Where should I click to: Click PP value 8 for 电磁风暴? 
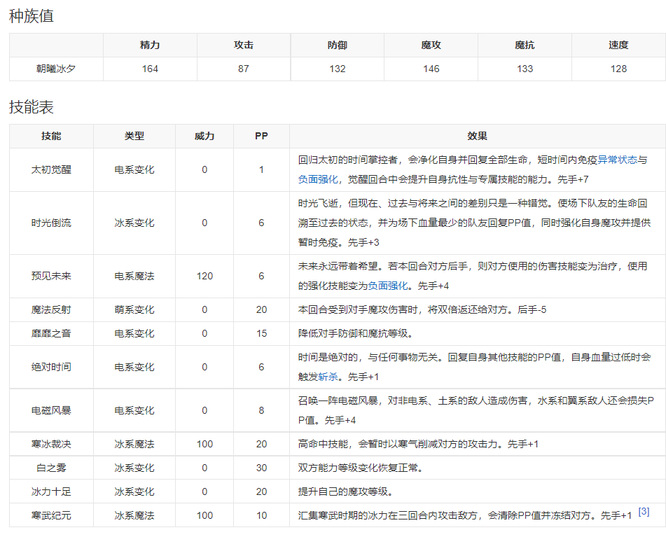pos(261,411)
